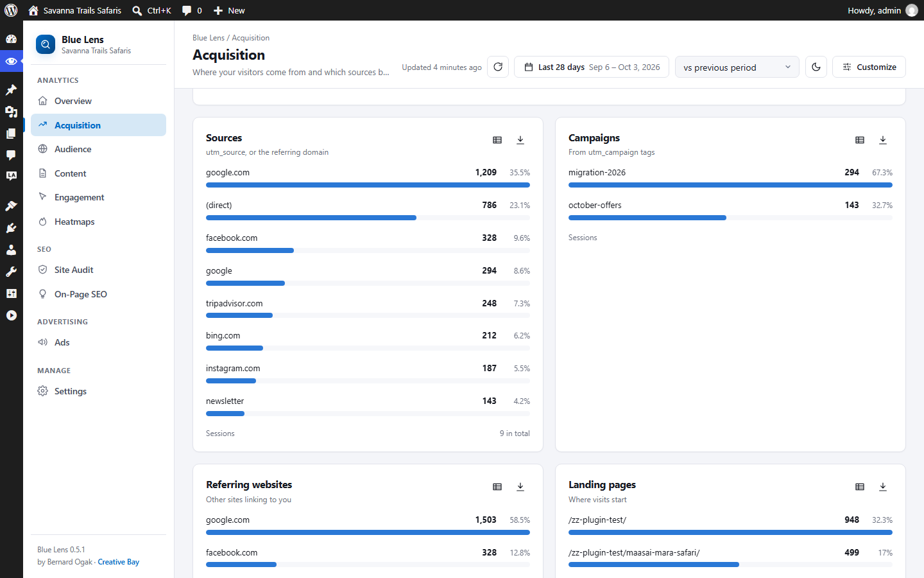This screenshot has height=578, width=924.
Task: Download the Sources report
Action: (520, 140)
